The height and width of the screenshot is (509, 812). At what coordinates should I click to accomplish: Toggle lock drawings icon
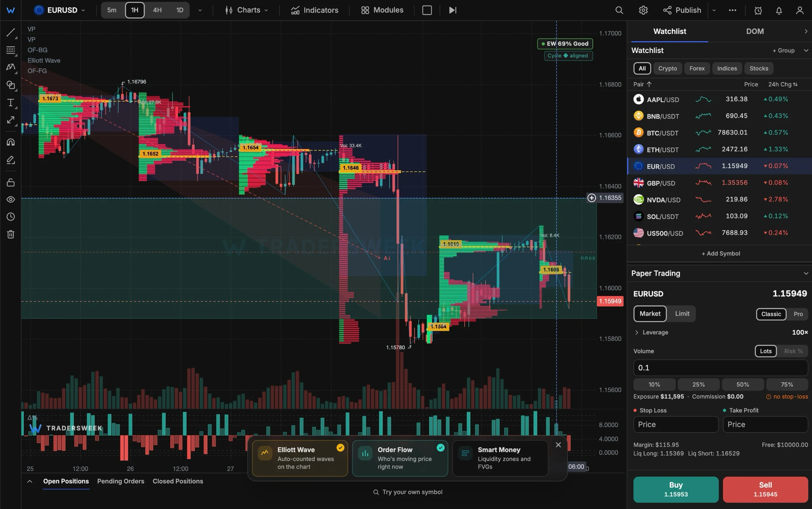[10, 182]
